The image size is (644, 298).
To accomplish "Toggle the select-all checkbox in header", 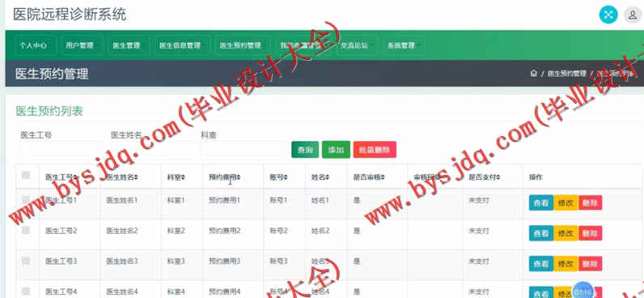I will click(26, 175).
